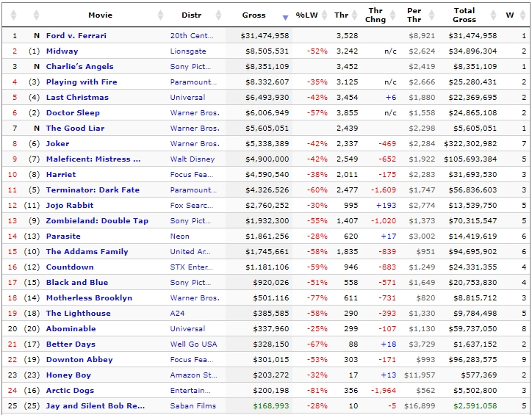Viewport: 532px width, 415px height.
Task: Sort by last week rank column arrows
Action: (x=36, y=15)
